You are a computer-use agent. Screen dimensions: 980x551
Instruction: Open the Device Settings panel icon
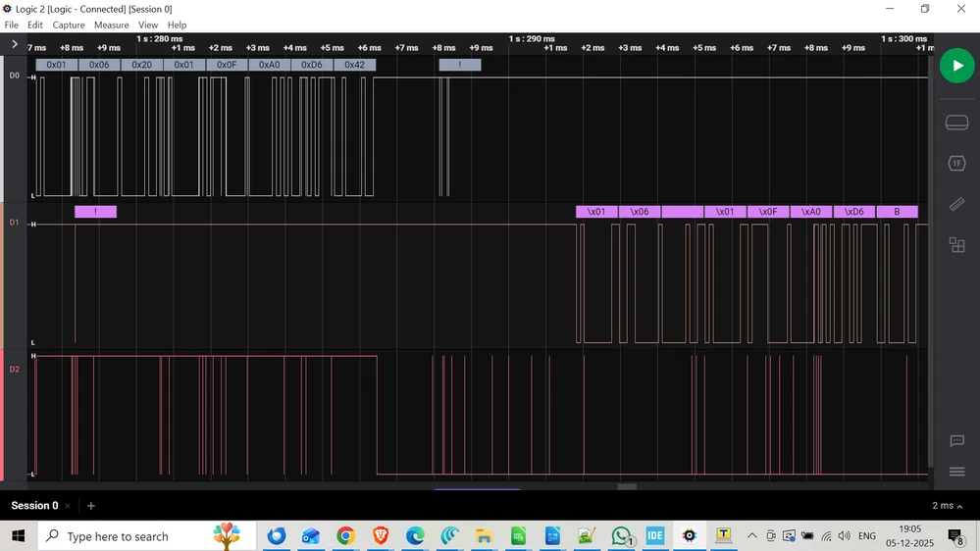pyautogui.click(x=956, y=123)
